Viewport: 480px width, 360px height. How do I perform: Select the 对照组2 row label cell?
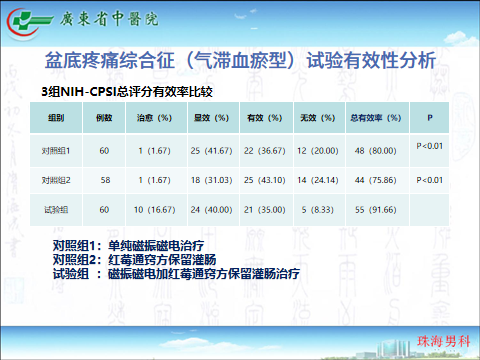point(56,180)
